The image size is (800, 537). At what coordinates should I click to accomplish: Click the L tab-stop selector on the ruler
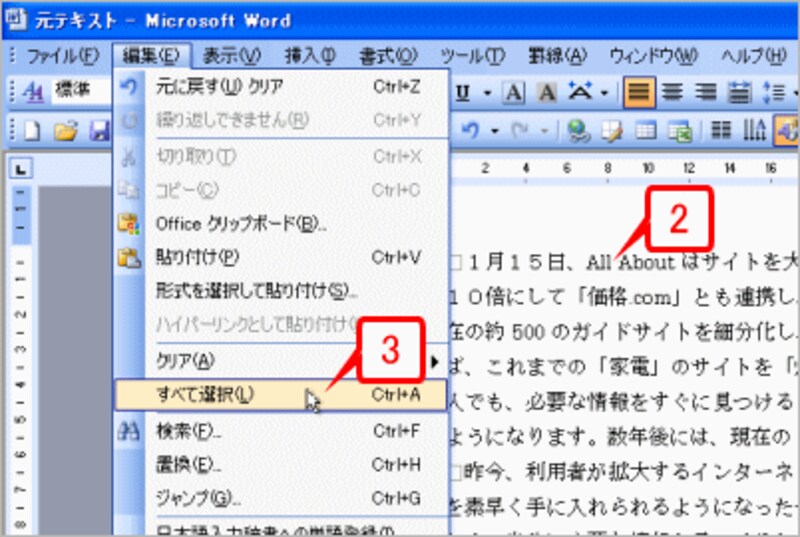20,168
